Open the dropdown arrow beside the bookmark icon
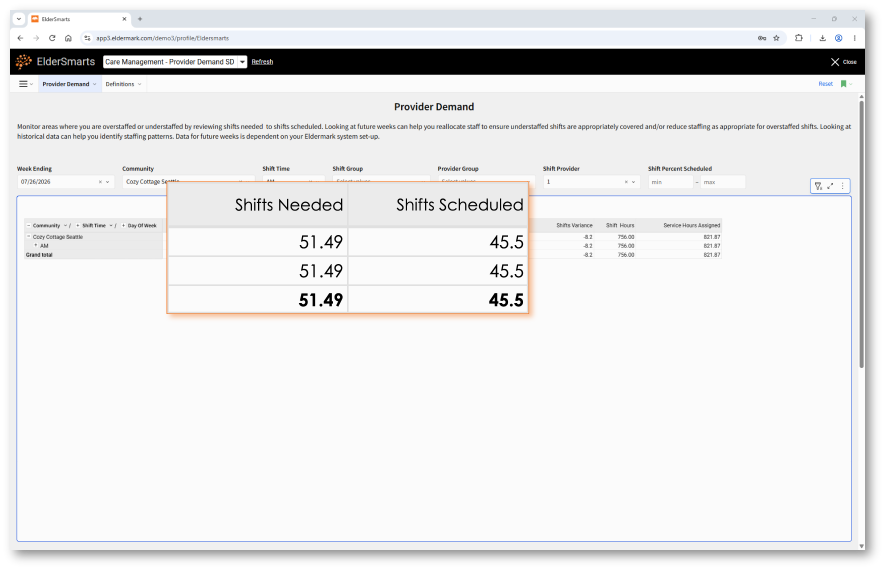This screenshot has width=885, height=570. 851,84
